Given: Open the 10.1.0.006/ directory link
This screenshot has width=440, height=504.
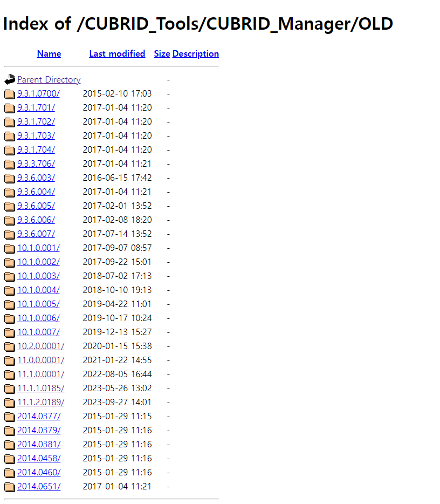Looking at the screenshot, I should (38, 318).
